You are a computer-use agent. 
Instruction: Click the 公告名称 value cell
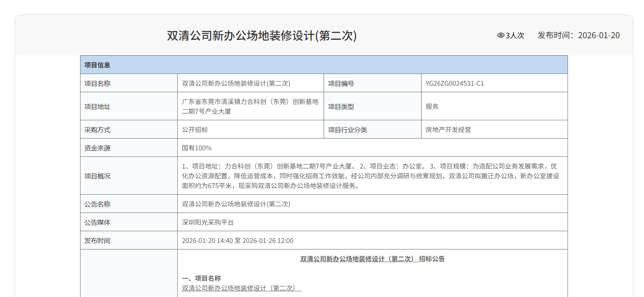pos(236,204)
